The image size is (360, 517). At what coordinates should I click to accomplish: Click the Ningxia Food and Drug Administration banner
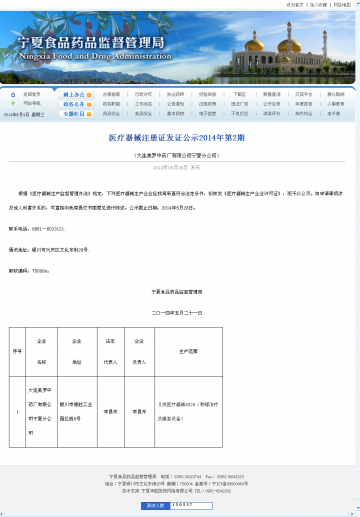pyautogui.click(x=177, y=47)
